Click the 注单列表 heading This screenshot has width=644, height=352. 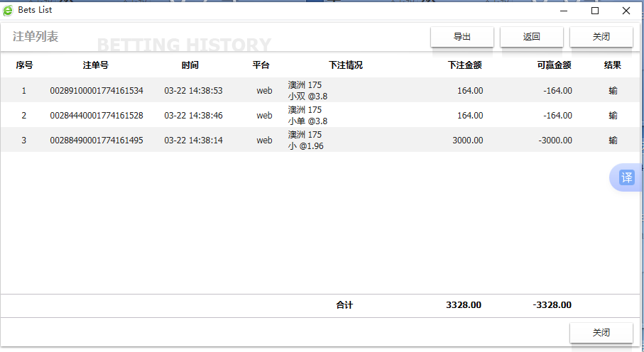[36, 37]
